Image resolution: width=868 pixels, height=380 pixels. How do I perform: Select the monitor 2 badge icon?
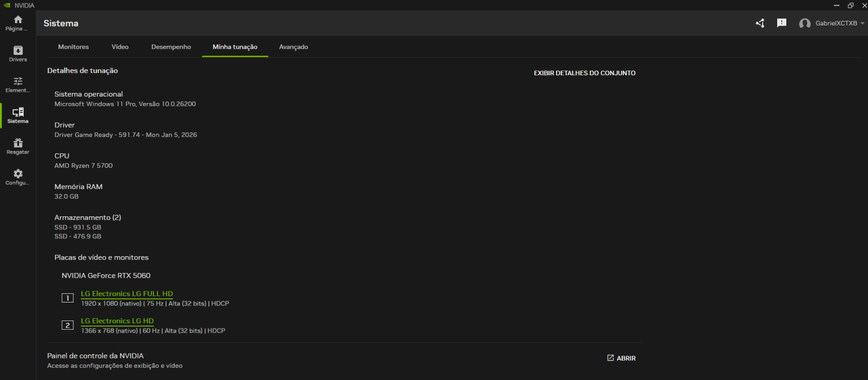coord(67,325)
